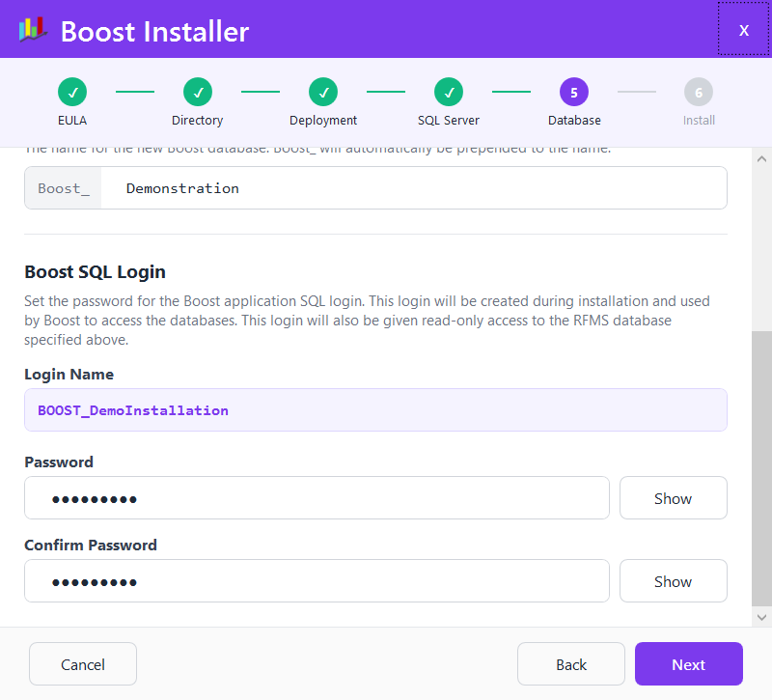Click the Login Name label

pyautogui.click(x=69, y=375)
